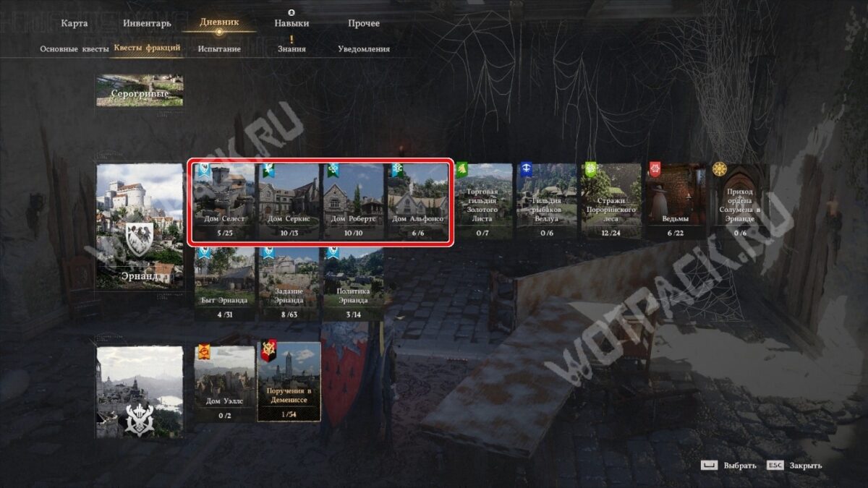Viewport: 868px width, 488px height.
Task: Select the Серогривые faction banner
Action: point(140,90)
